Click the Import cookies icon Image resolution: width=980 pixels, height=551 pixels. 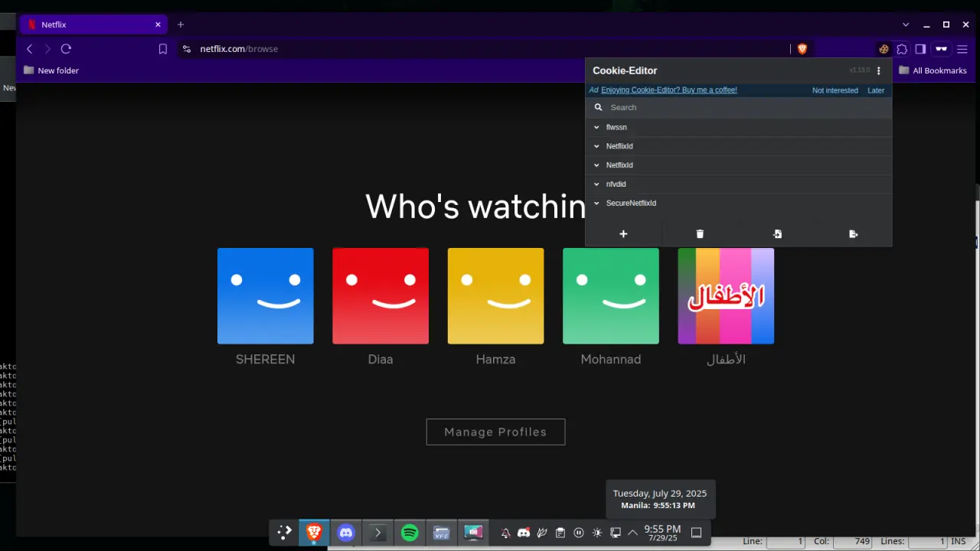pyautogui.click(x=777, y=233)
